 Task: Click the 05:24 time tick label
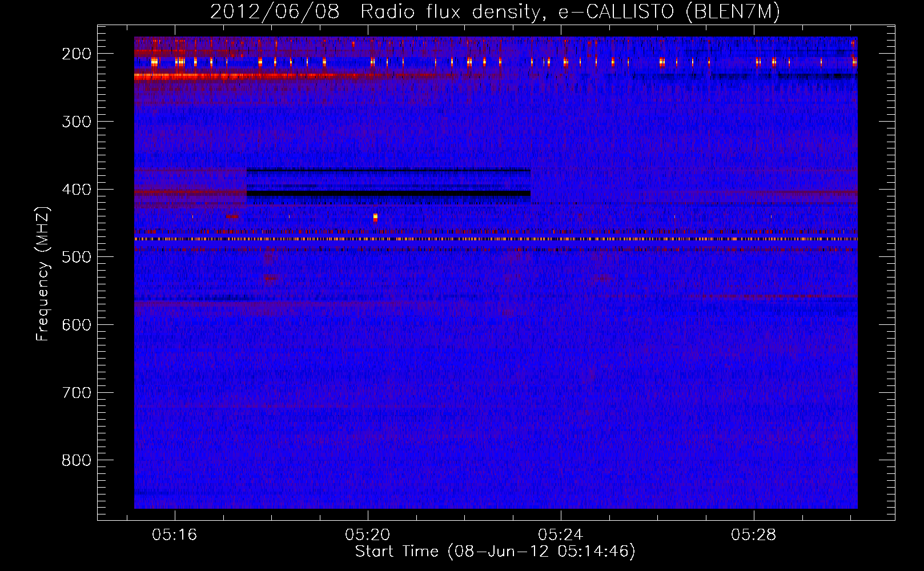pyautogui.click(x=561, y=534)
